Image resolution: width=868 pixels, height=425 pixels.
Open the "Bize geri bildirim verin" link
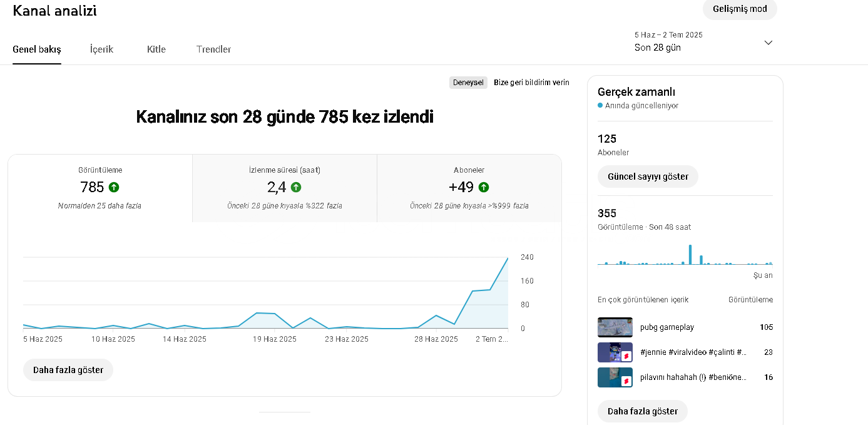531,83
